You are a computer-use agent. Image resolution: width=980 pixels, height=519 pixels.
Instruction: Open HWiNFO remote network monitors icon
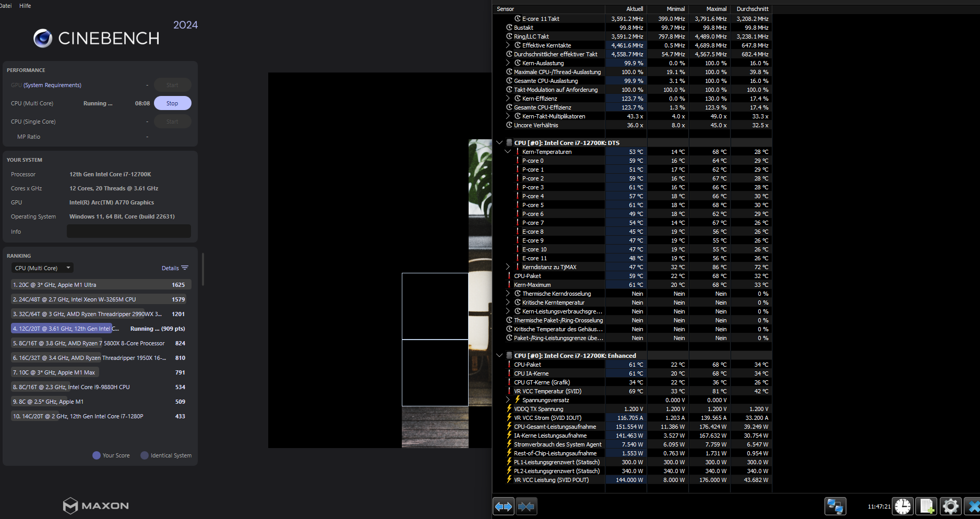(x=835, y=506)
